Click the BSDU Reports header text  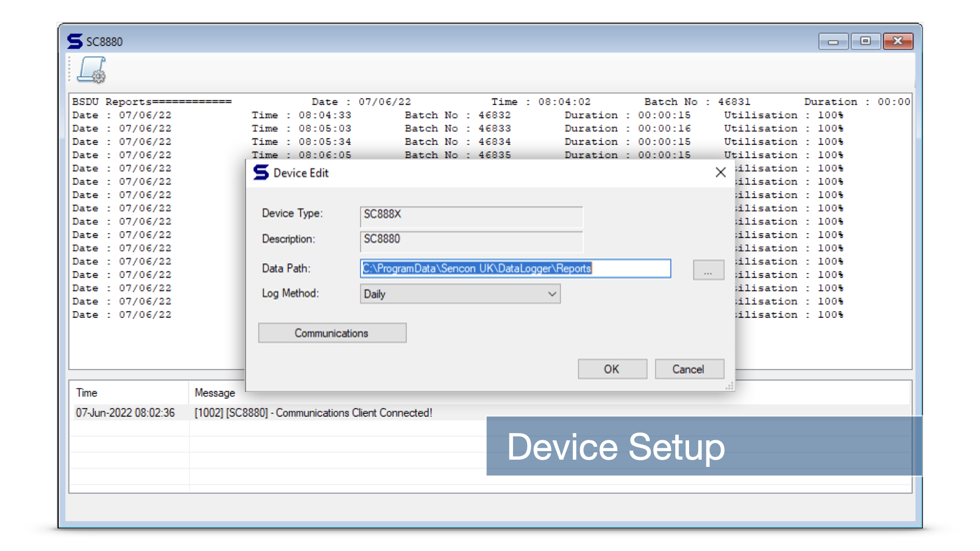pyautogui.click(x=152, y=102)
